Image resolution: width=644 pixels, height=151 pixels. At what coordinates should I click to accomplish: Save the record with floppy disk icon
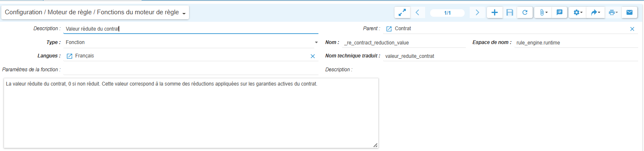click(510, 13)
